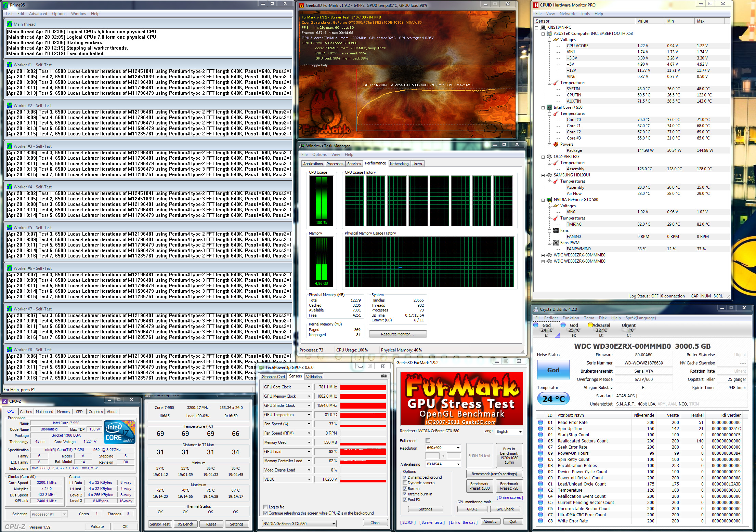Click the CrystalDiskInfo title bar icon
Image resolution: width=756 pixels, height=532 pixels.
tap(536, 309)
